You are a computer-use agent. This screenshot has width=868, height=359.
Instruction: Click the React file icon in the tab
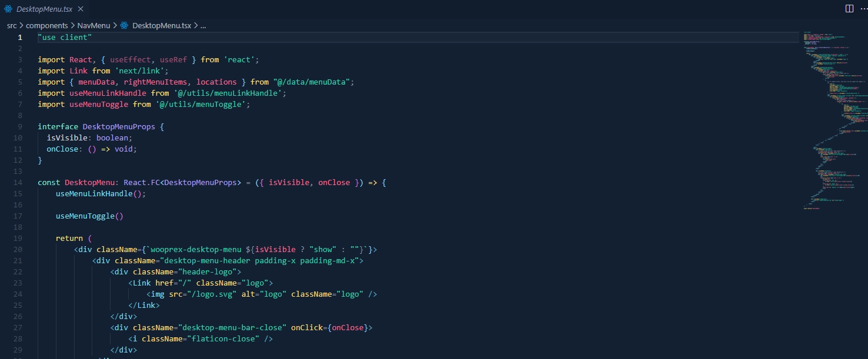click(x=8, y=9)
